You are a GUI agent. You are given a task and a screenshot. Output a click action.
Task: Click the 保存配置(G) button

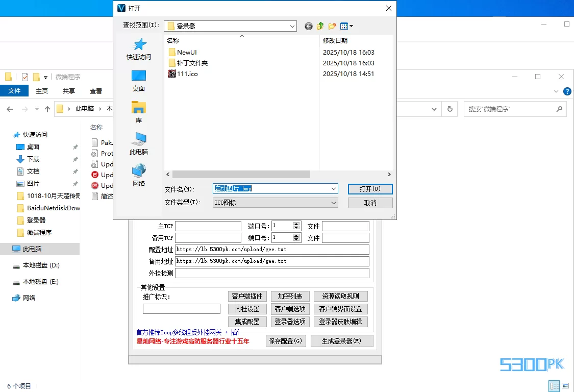pyautogui.click(x=286, y=341)
